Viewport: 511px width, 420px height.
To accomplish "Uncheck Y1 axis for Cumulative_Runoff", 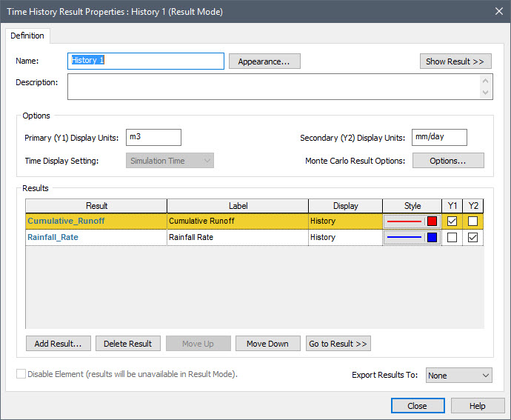I will (x=452, y=221).
